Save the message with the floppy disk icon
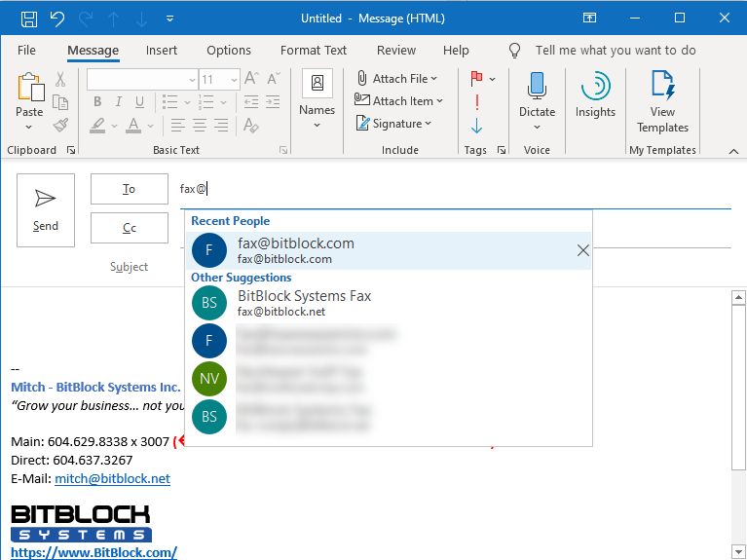The width and height of the screenshot is (747, 560). [29, 19]
